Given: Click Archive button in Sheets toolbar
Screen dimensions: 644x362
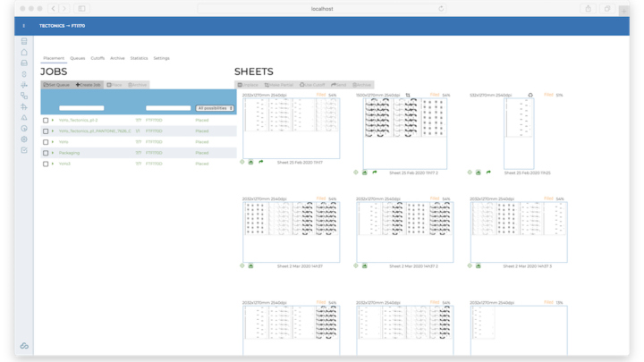Looking at the screenshot, I should (x=362, y=85).
